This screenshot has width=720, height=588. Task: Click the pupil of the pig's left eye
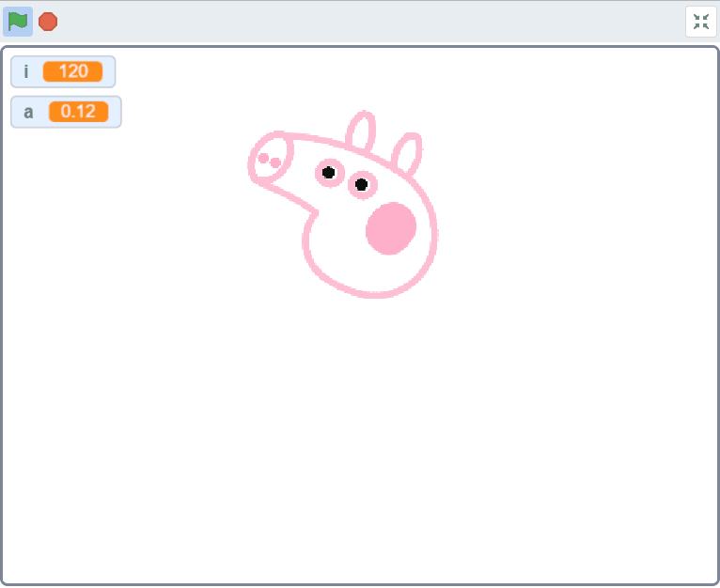[x=328, y=172]
